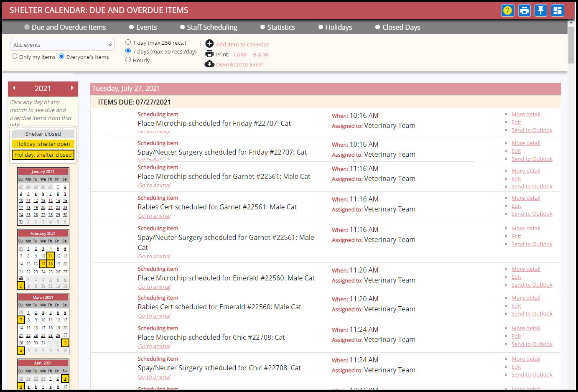Open the Statistics tab
The height and width of the screenshot is (392, 578).
[x=278, y=27]
